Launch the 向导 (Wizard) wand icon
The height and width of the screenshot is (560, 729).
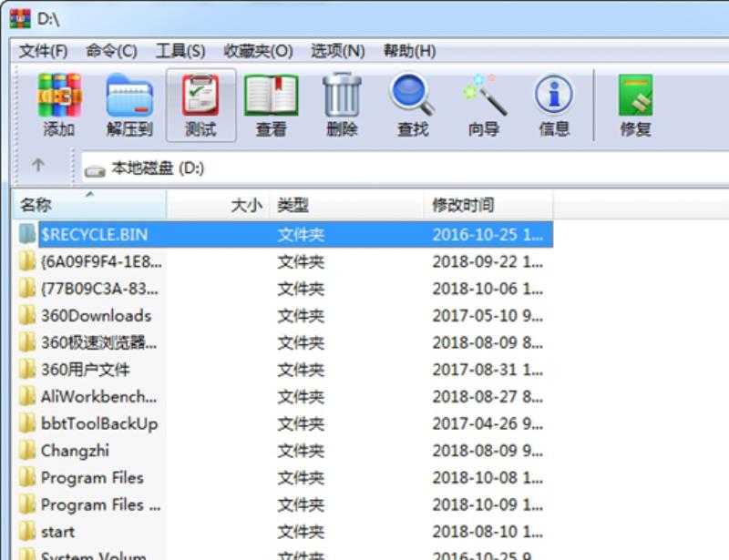pyautogui.click(x=484, y=95)
